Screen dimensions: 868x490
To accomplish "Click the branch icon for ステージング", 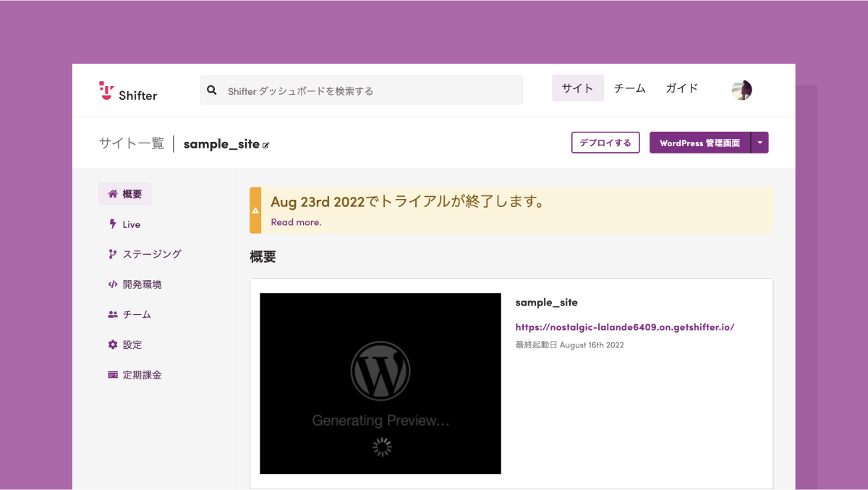I will [x=113, y=254].
